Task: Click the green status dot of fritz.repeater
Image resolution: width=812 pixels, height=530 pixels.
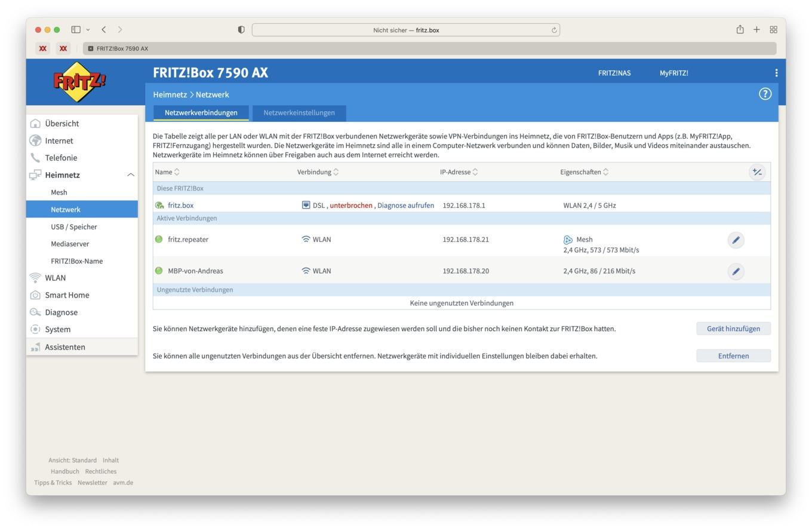Action: pyautogui.click(x=159, y=240)
